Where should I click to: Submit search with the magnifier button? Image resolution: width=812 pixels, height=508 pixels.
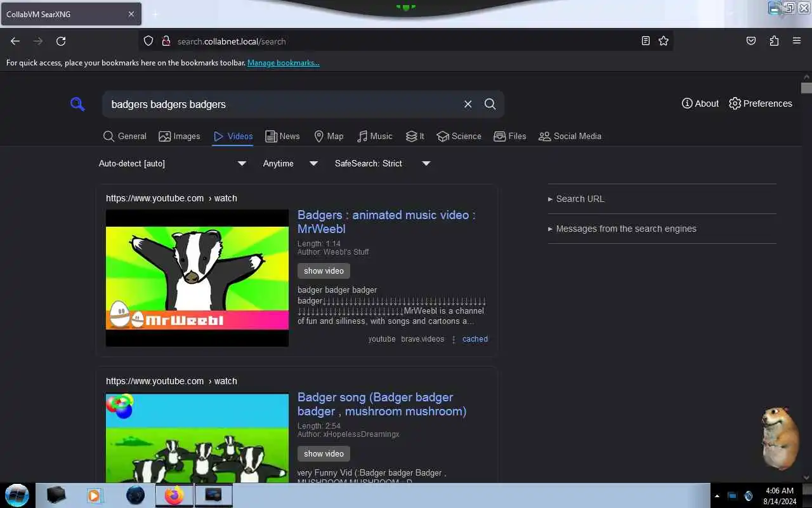click(490, 104)
